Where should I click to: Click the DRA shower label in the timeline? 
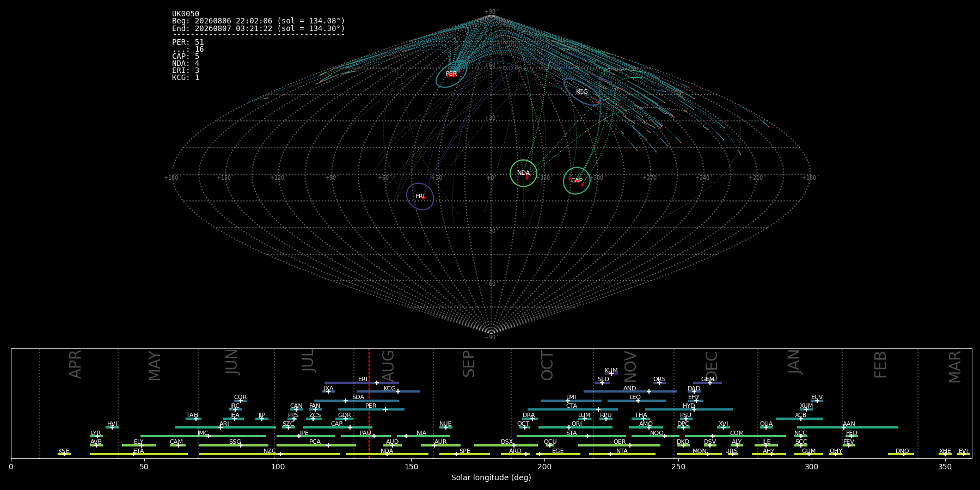pyautogui.click(x=529, y=415)
